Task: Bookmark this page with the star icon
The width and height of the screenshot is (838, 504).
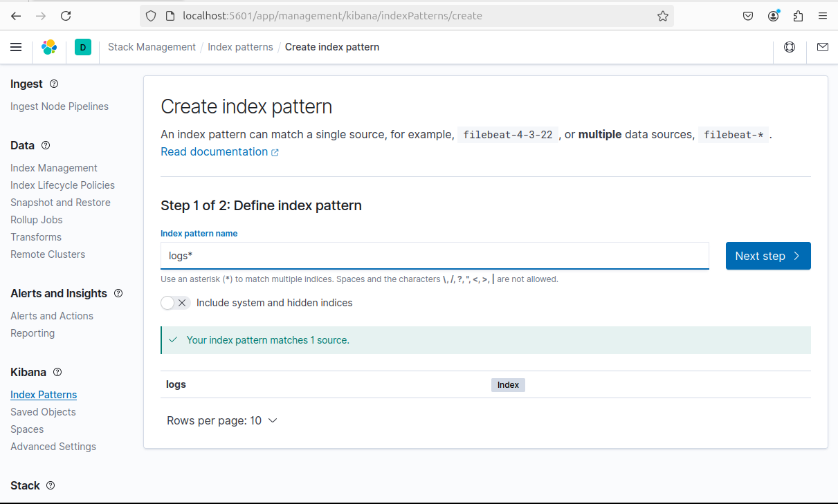Action: [x=662, y=16]
